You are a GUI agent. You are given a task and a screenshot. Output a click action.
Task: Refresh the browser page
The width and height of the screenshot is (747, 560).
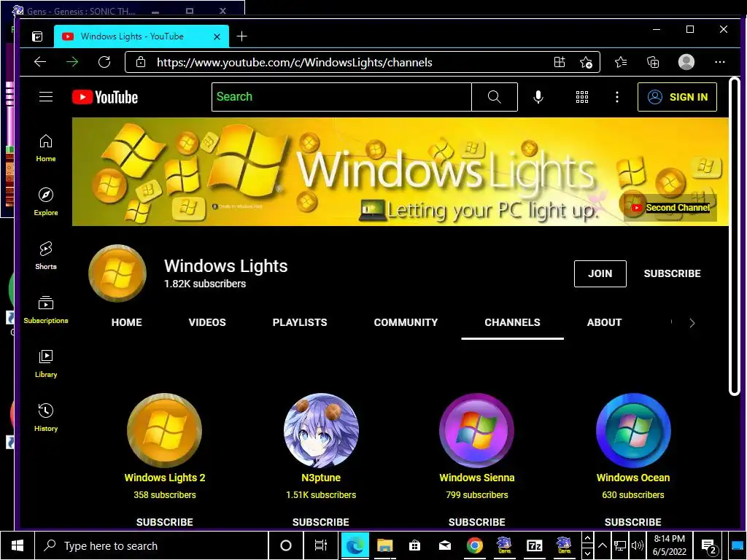coord(104,62)
